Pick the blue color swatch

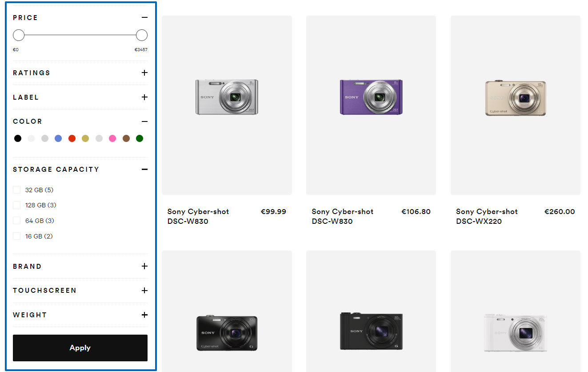(x=58, y=138)
